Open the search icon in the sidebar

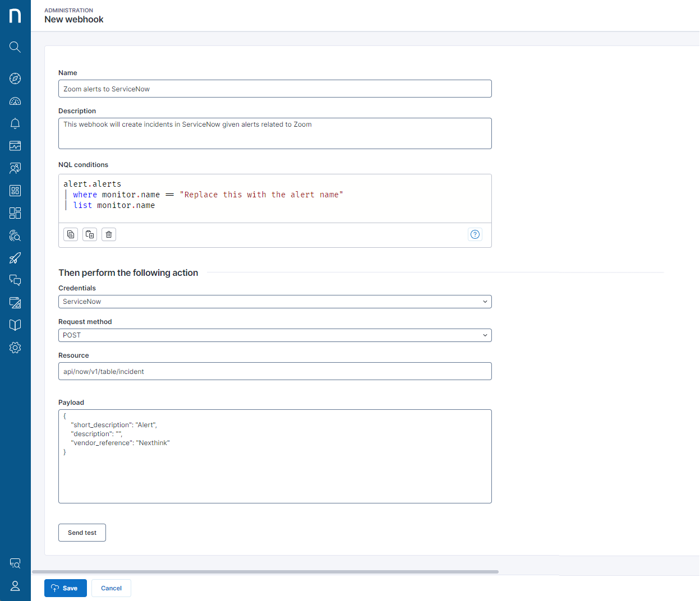pyautogui.click(x=15, y=47)
